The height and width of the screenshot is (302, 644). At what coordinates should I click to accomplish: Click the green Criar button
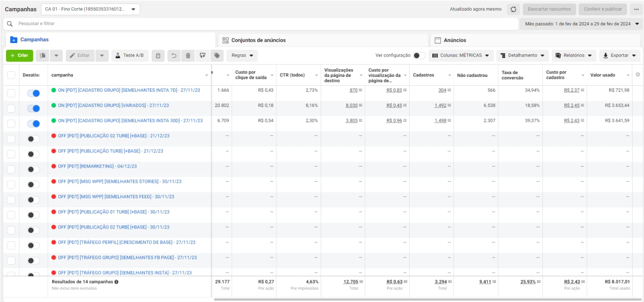tap(19, 55)
